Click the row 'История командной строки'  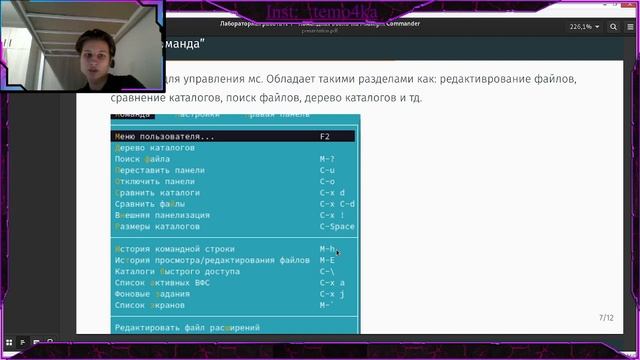[x=233, y=249]
